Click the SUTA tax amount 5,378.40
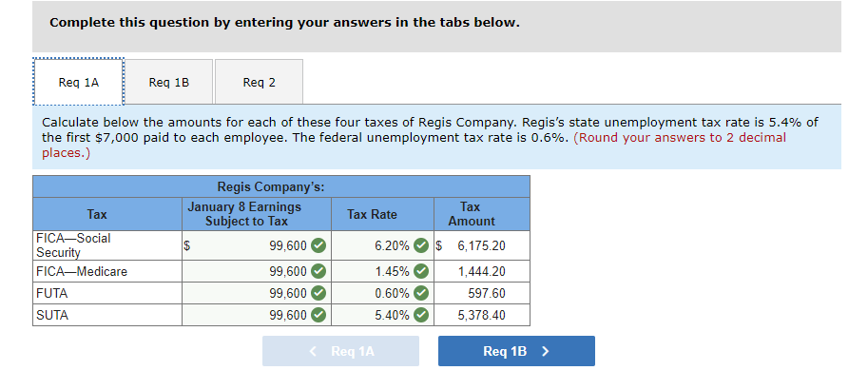 tap(482, 315)
